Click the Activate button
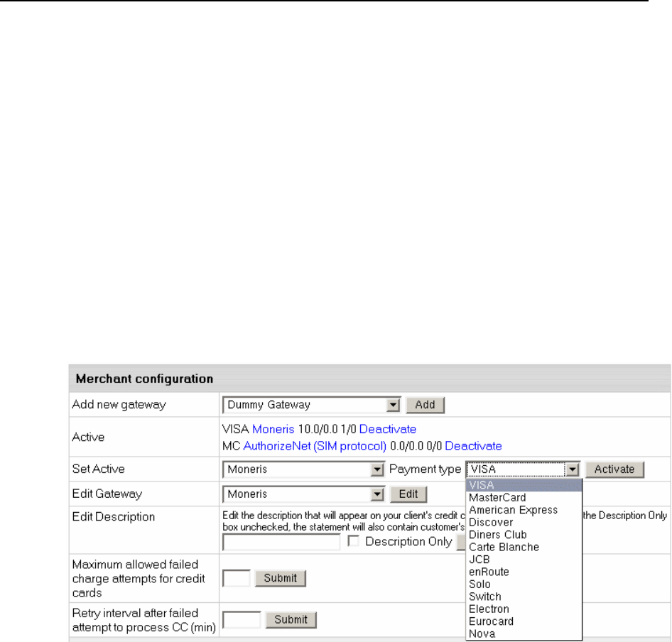The image size is (672, 642). coord(614,469)
